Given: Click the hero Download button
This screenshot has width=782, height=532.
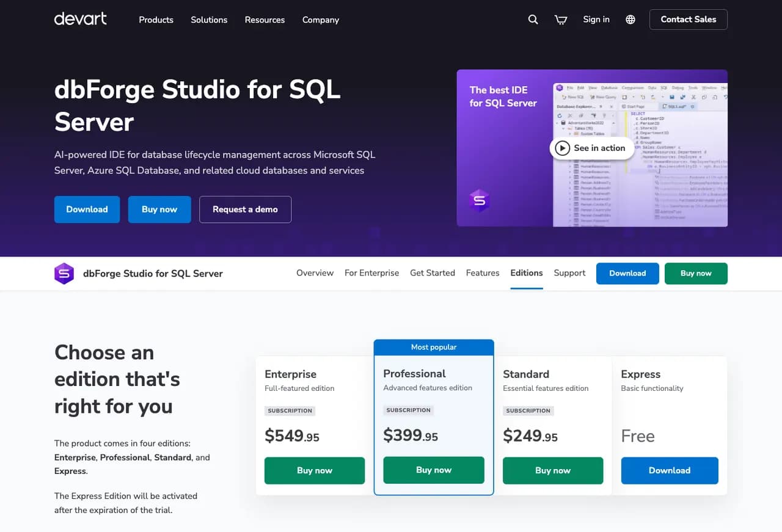Looking at the screenshot, I should [87, 210].
